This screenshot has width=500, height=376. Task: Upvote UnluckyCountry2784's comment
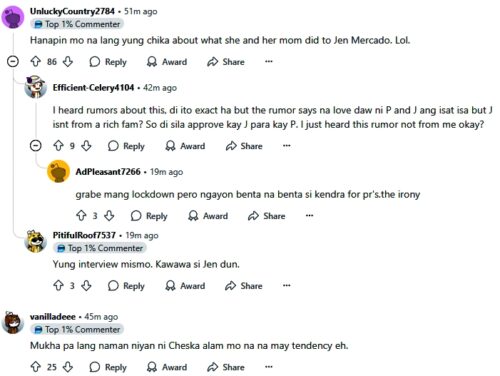pos(36,61)
